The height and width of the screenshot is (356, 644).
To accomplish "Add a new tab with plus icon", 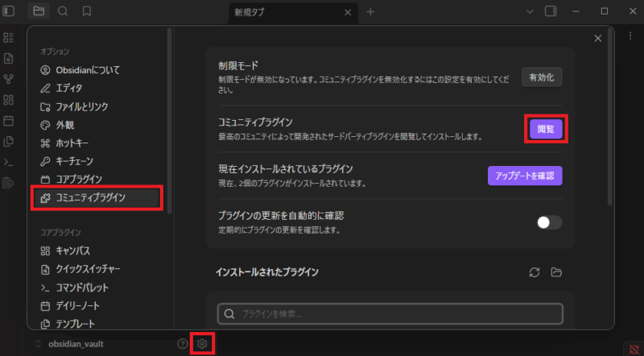I will (x=370, y=12).
